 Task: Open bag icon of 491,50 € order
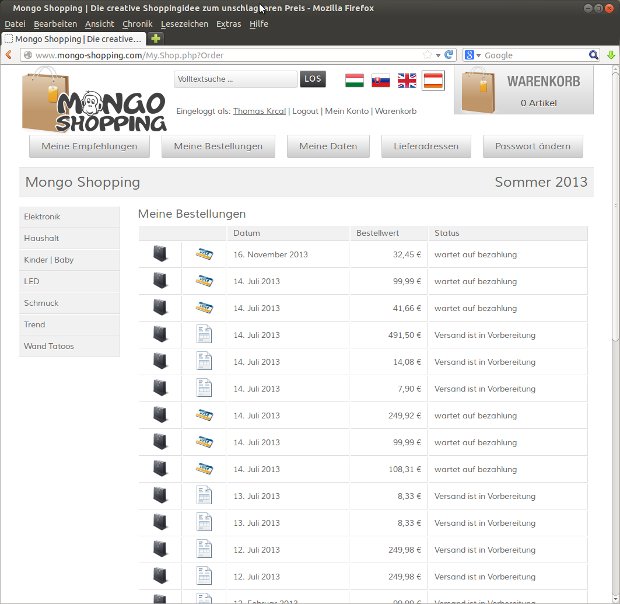point(160,334)
